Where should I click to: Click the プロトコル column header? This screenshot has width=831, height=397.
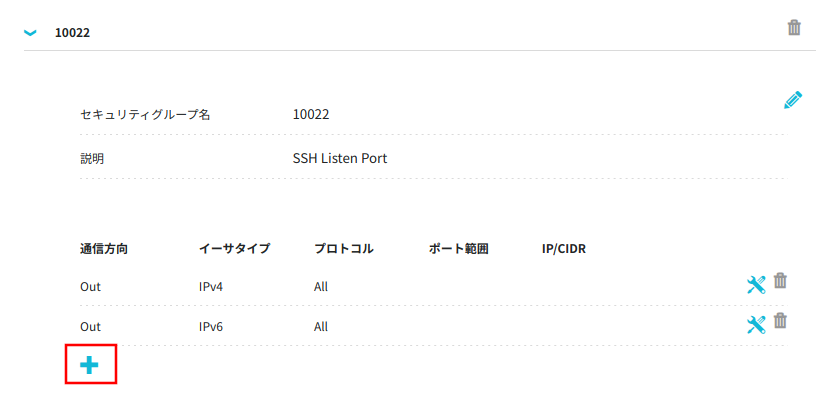tap(344, 249)
